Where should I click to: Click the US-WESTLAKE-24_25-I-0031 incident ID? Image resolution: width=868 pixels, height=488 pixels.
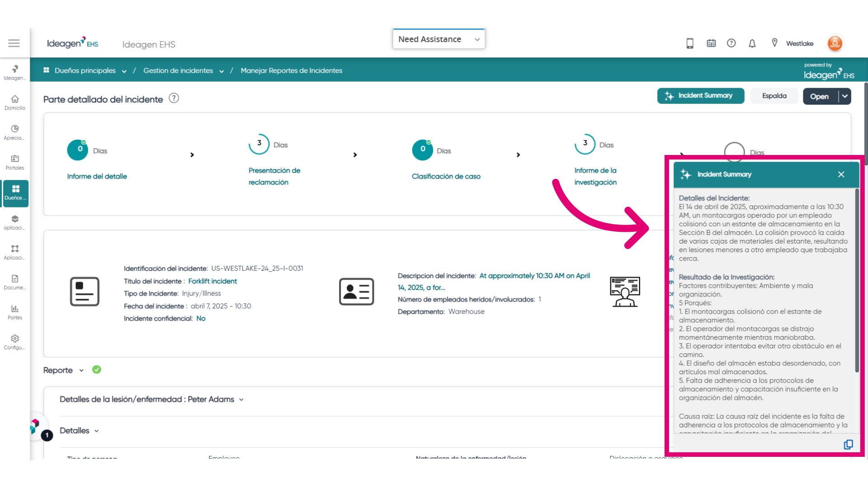tap(257, 268)
